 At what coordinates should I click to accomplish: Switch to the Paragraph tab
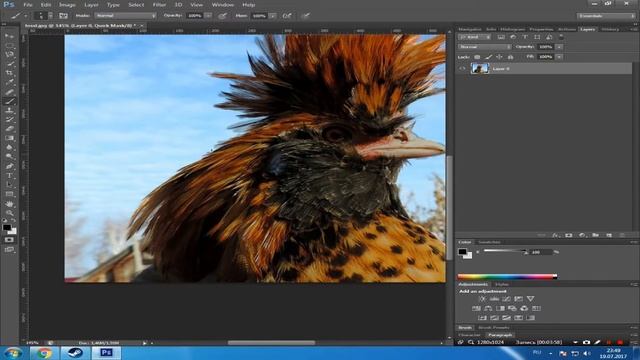500,335
